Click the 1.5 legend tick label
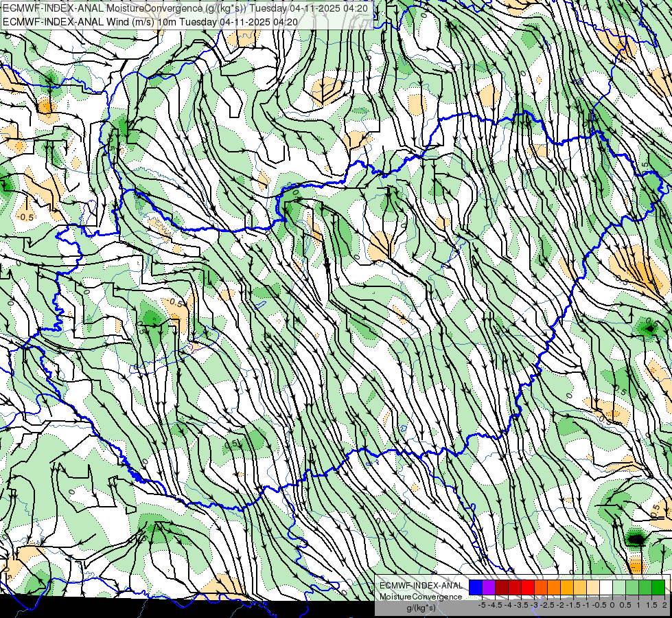Screen dimensions: 672x618 pos(652,605)
